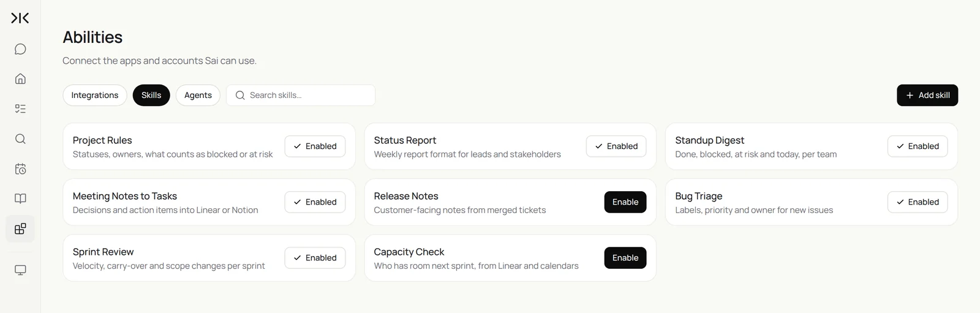This screenshot has height=313, width=980.
Task: Switch to the Agents tab
Action: point(198,96)
